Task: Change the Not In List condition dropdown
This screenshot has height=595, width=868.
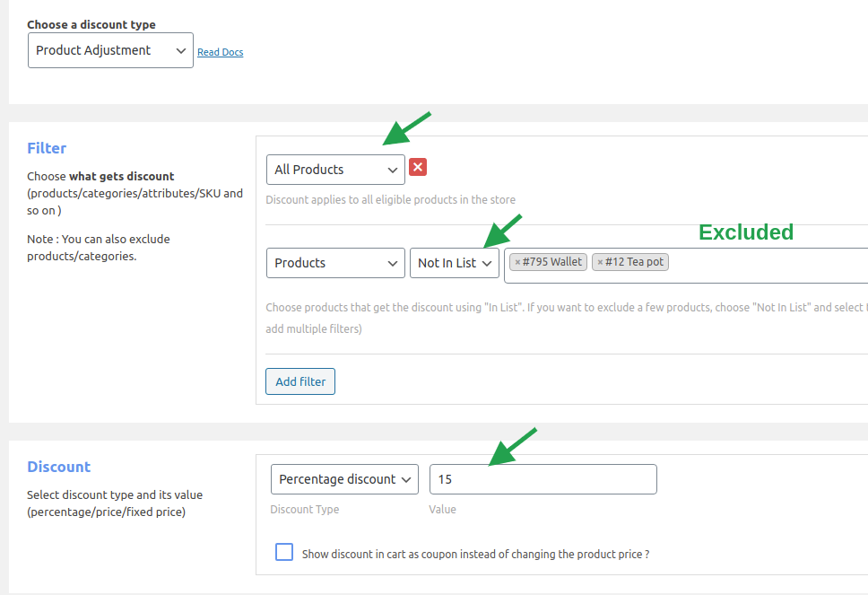Action: pyautogui.click(x=455, y=263)
